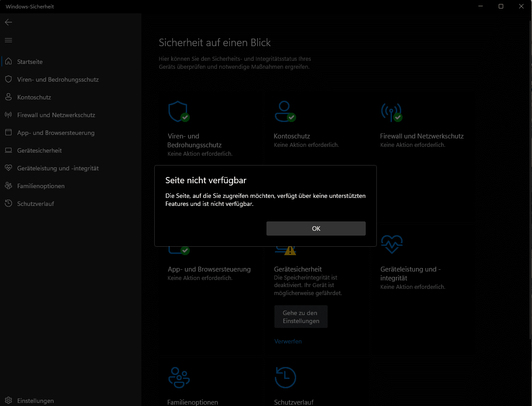Screen dimensions: 532x406
Task: Click the Gerätesicherheit tile title
Action: [x=298, y=269]
